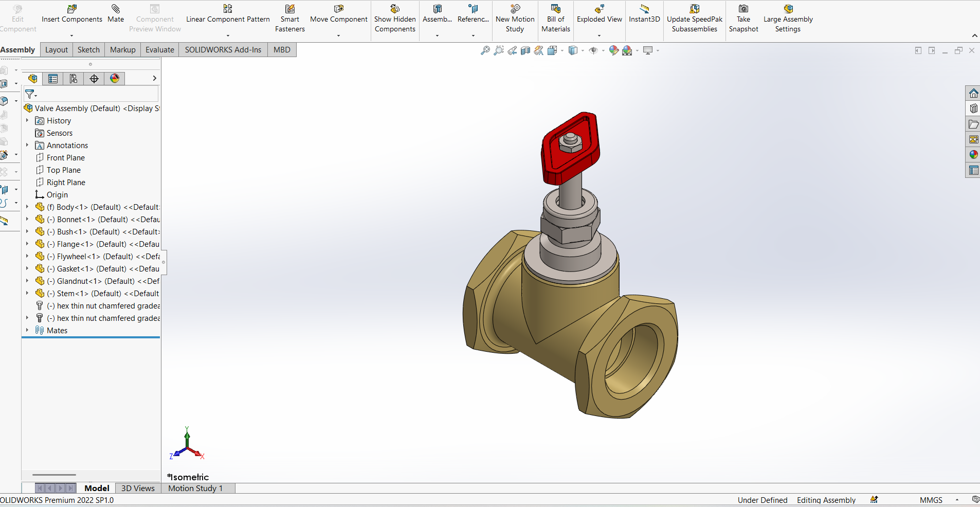This screenshot has width=980, height=507.
Task: Open the PropertyManager tab icon
Action: tap(53, 79)
